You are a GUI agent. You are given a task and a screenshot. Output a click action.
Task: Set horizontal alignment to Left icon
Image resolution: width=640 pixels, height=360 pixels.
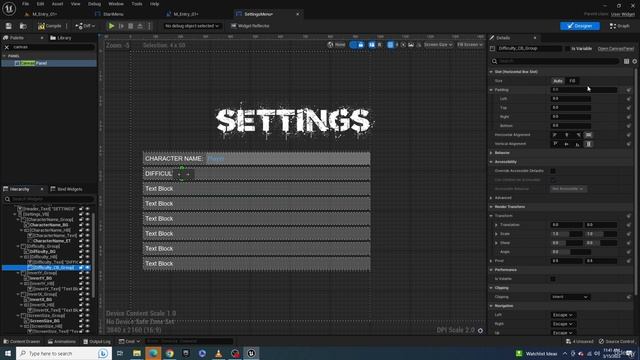pyautogui.click(x=555, y=135)
